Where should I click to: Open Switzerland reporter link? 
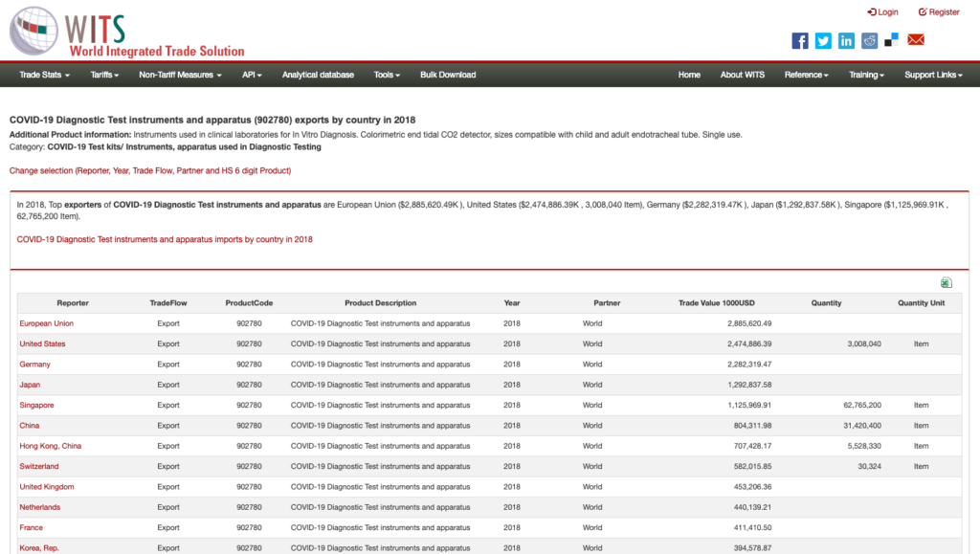[38, 467]
